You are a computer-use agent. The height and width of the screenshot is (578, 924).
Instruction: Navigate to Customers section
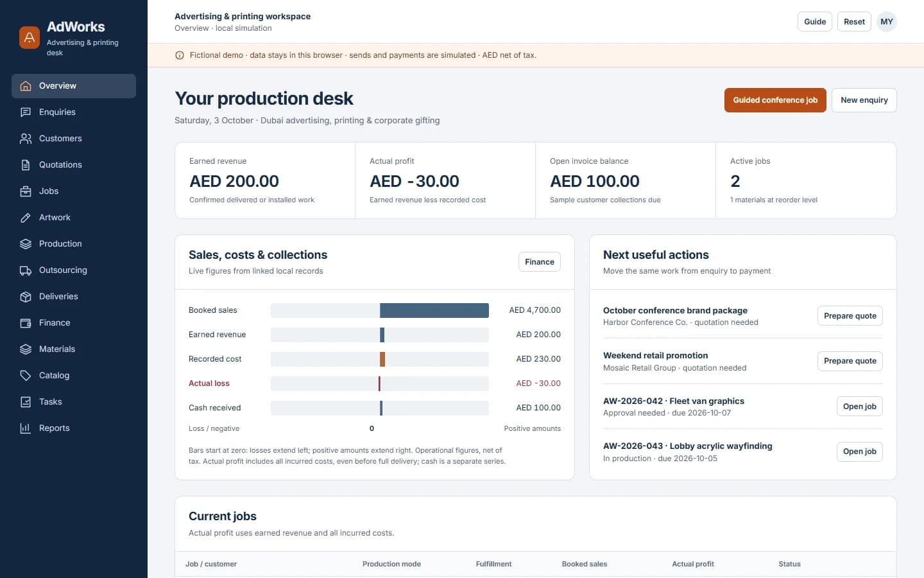coord(74,139)
